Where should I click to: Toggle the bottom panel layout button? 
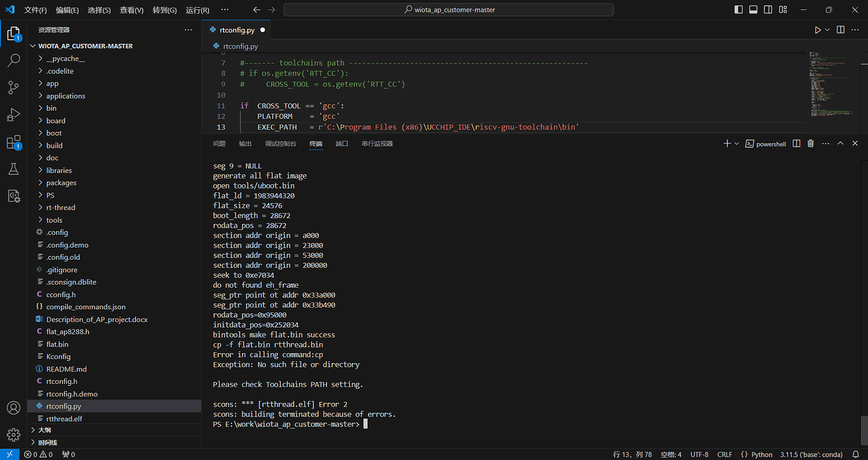754,10
